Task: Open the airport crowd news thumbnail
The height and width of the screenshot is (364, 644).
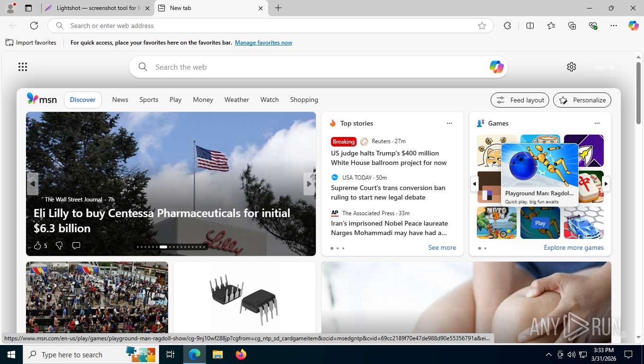Action: pos(97,298)
